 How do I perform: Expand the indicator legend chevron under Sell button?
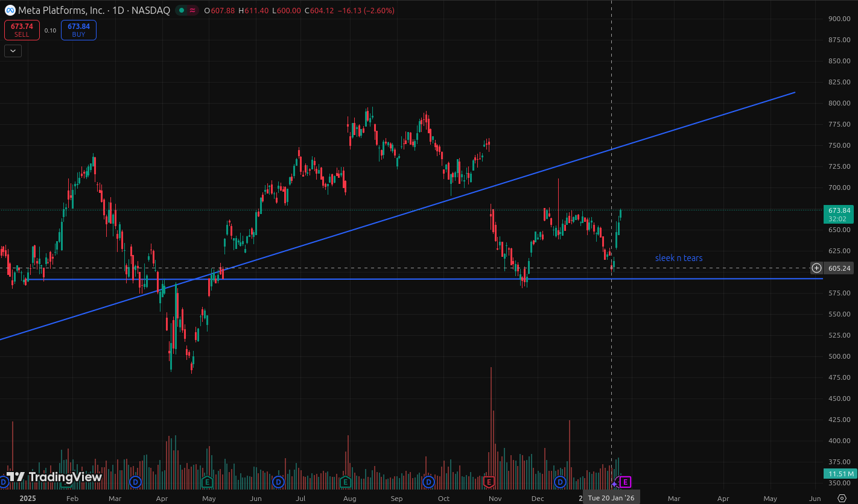tap(13, 51)
